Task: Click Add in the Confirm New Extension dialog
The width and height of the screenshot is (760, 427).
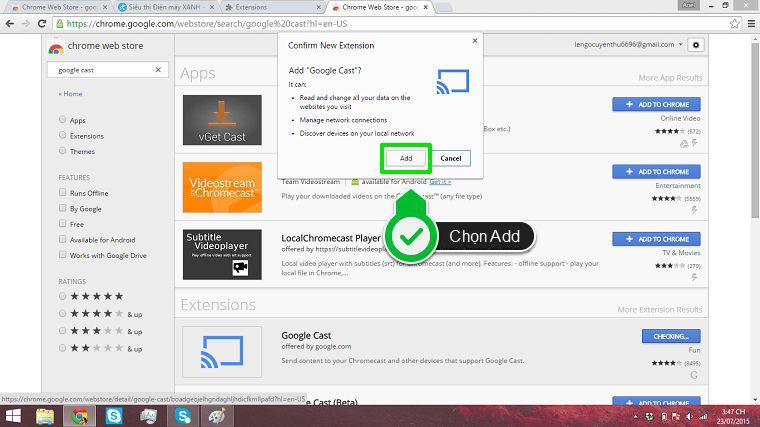Action: click(406, 158)
